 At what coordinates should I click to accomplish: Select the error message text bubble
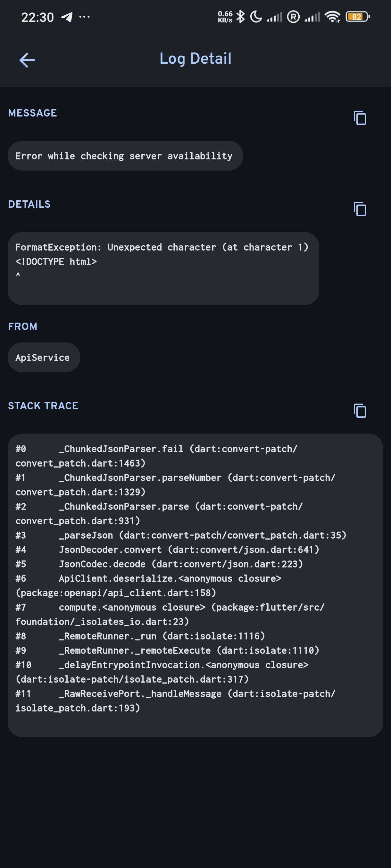tap(125, 156)
